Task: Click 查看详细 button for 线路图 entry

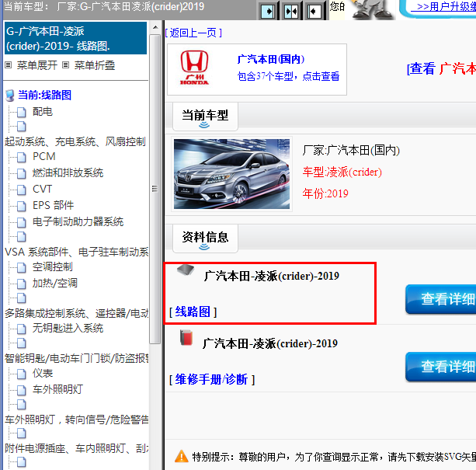Action: 441,299
